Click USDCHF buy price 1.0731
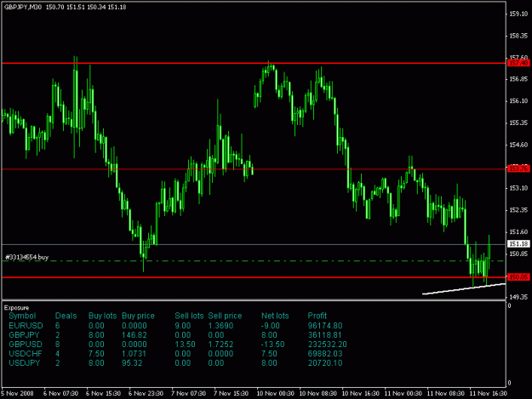 (x=134, y=354)
